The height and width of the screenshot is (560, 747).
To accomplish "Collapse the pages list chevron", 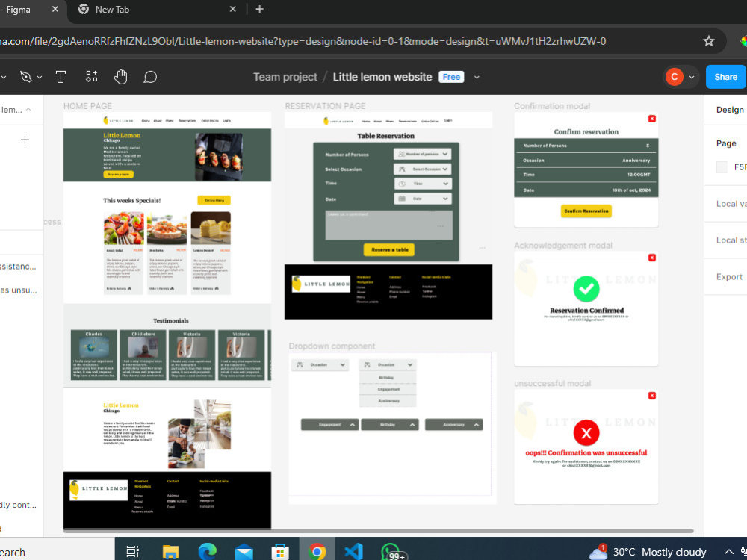I will (28, 110).
